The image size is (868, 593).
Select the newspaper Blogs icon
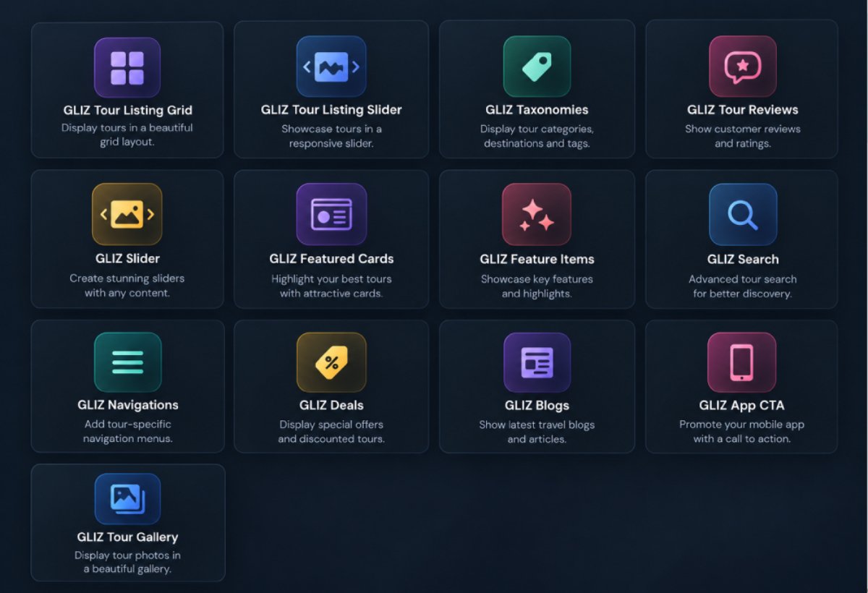point(537,362)
